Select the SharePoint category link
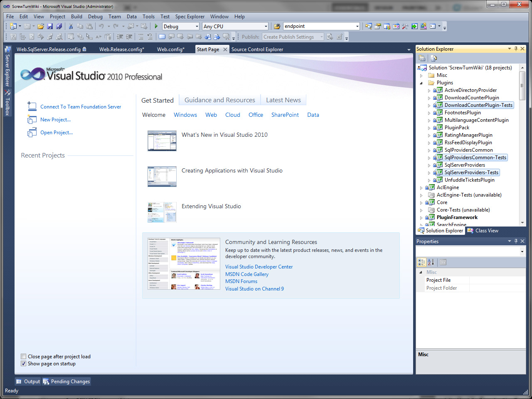The height and width of the screenshot is (399, 532). (285, 115)
